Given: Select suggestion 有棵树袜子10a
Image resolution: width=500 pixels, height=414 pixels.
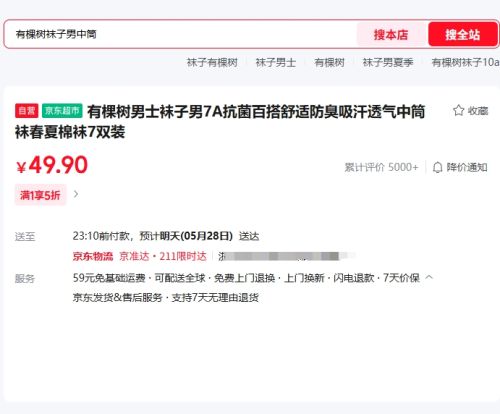Looking at the screenshot, I should (x=465, y=62).
